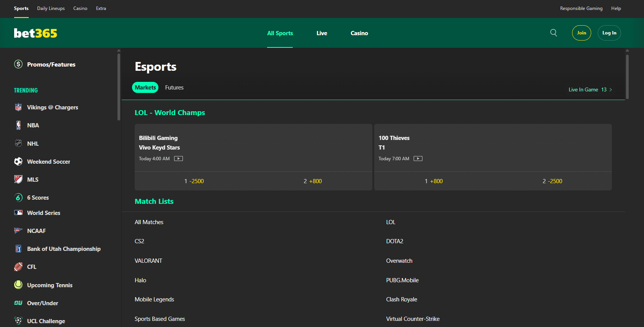Bet on 100 Thieves at +800
Image resolution: width=644 pixels, height=327 pixels.
tap(434, 181)
